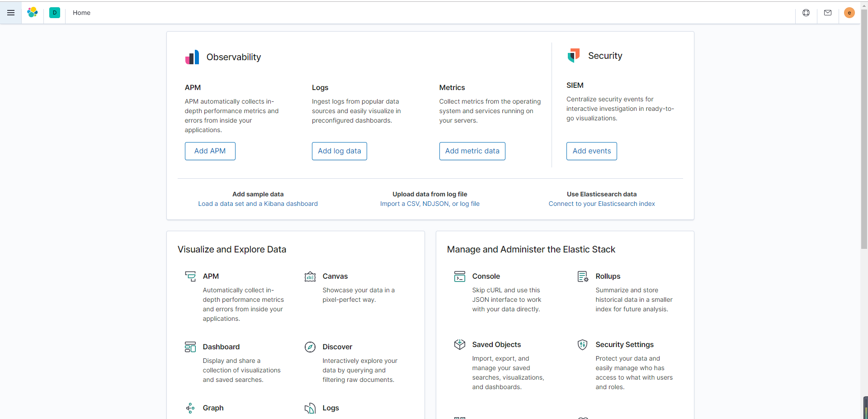Open the Security Settings title link
This screenshot has height=419, width=868.
click(625, 345)
